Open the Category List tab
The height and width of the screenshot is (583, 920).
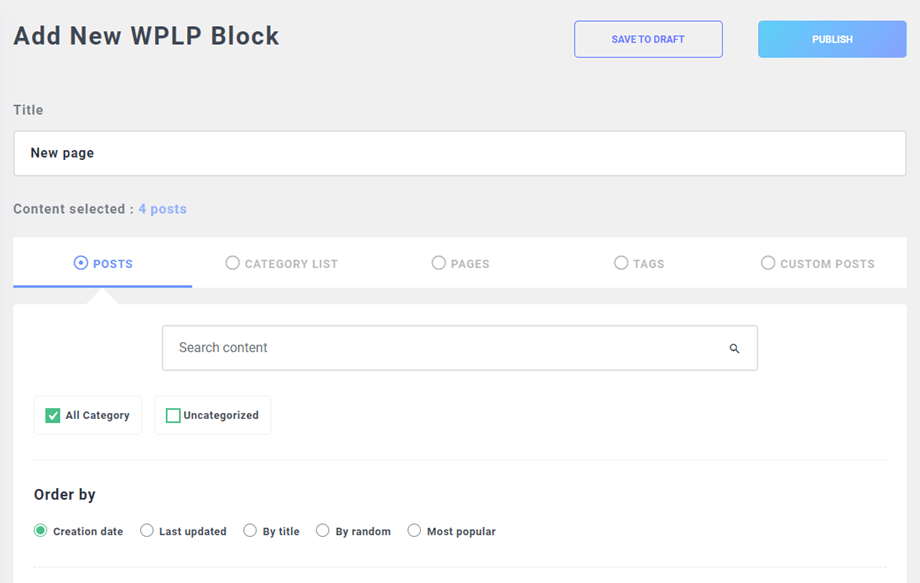pos(282,264)
